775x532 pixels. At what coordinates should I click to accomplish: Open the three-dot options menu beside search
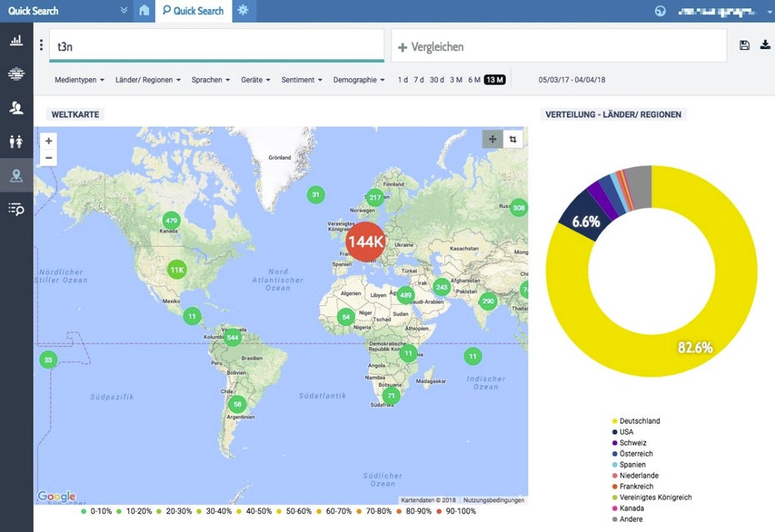click(41, 46)
